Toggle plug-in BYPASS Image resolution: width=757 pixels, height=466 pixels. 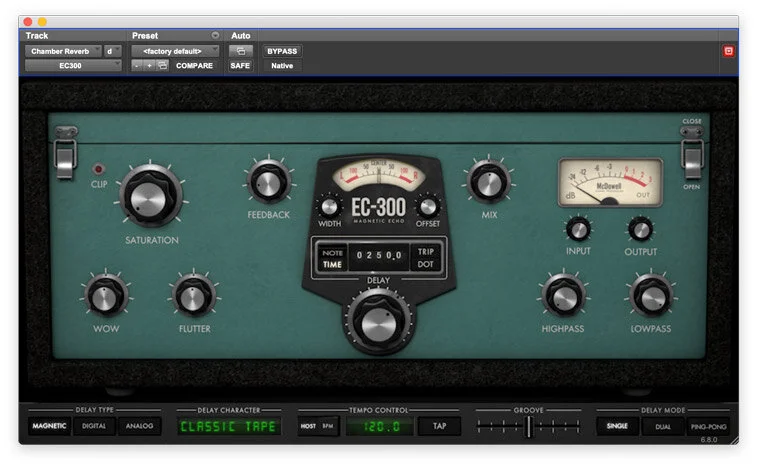(282, 51)
